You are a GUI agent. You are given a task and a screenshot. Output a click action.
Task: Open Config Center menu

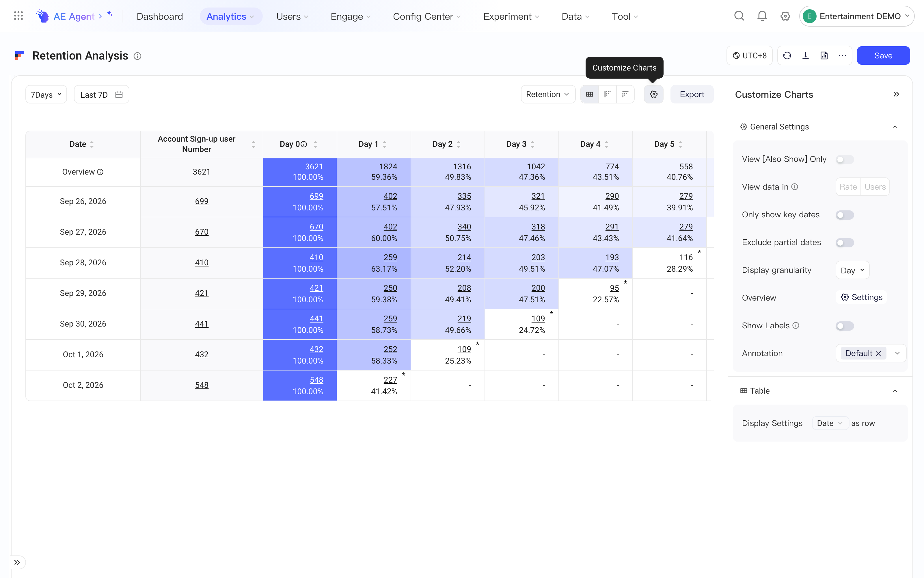click(427, 16)
